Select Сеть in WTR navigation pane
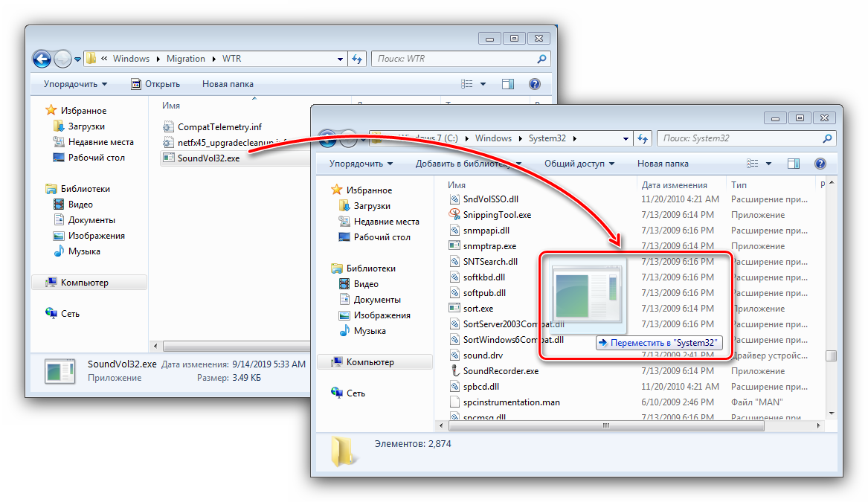Image resolution: width=868 pixels, height=502 pixels. [x=70, y=314]
